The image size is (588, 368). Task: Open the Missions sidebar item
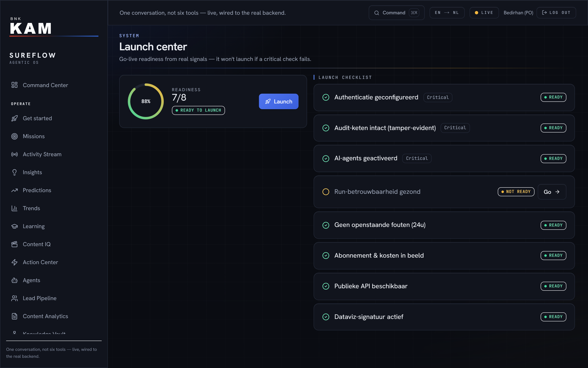coord(54,136)
